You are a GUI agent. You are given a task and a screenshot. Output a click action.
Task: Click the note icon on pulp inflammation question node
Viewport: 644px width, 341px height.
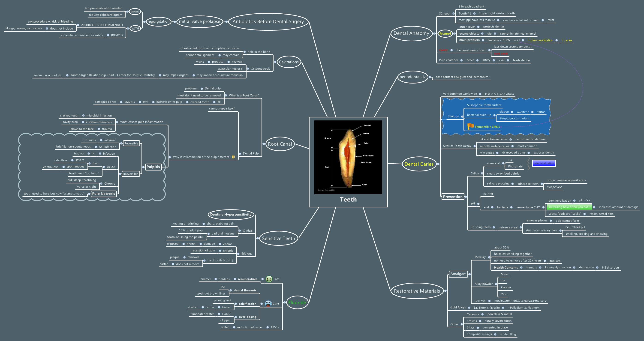click(x=234, y=157)
